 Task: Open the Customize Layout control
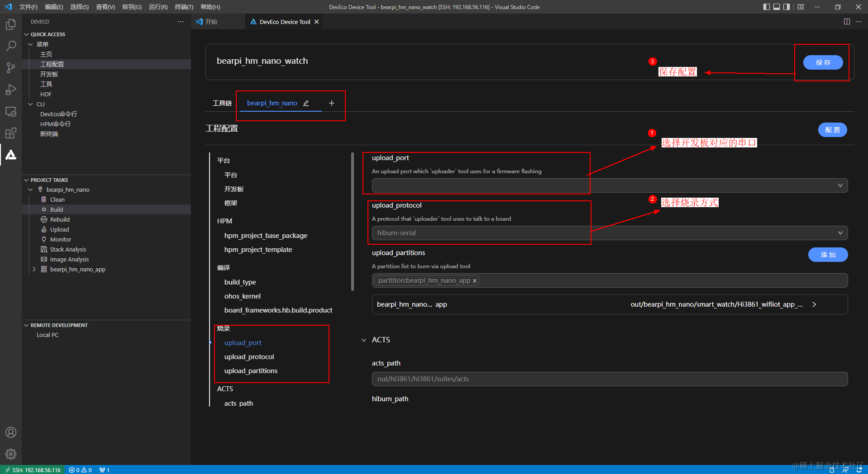click(801, 7)
